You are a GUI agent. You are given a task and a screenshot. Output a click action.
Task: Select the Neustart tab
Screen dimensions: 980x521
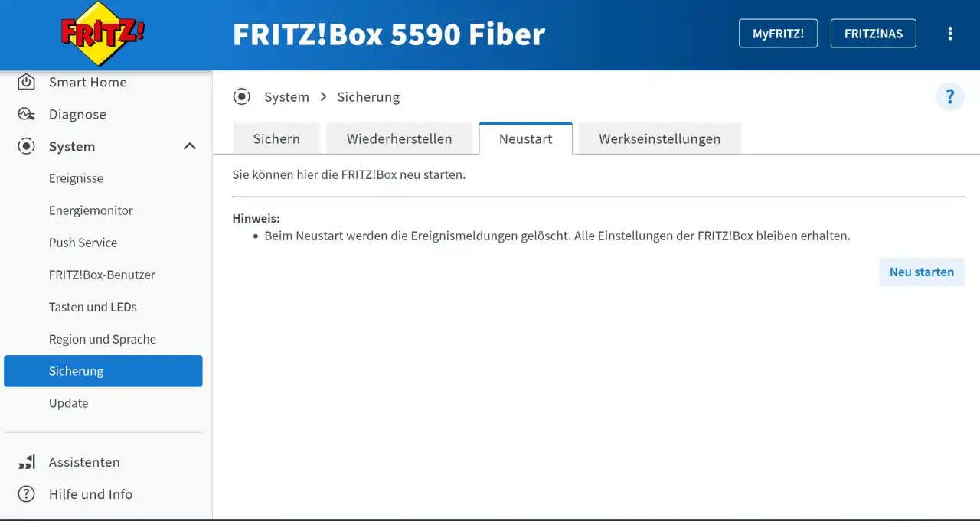click(x=526, y=138)
